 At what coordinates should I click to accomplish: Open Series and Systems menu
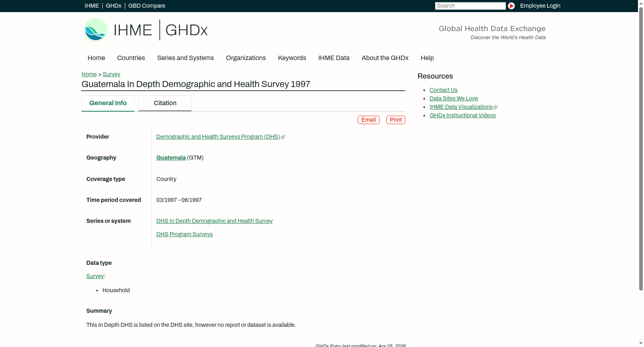(186, 58)
